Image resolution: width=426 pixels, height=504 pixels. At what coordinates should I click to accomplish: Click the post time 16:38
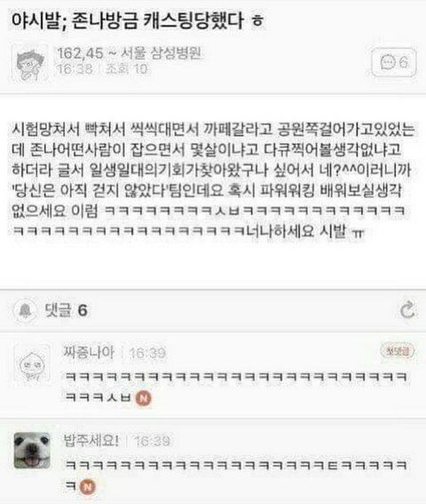[75, 69]
